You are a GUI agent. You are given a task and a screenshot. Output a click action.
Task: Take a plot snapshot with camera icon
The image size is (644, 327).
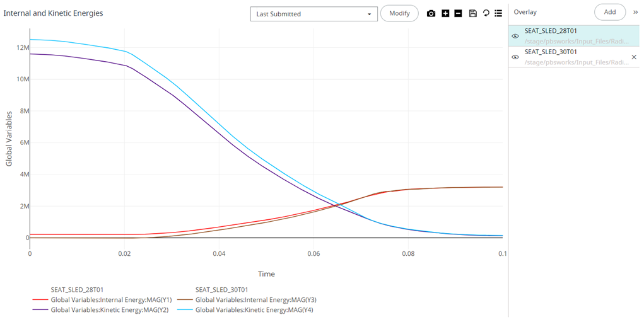pyautogui.click(x=431, y=13)
